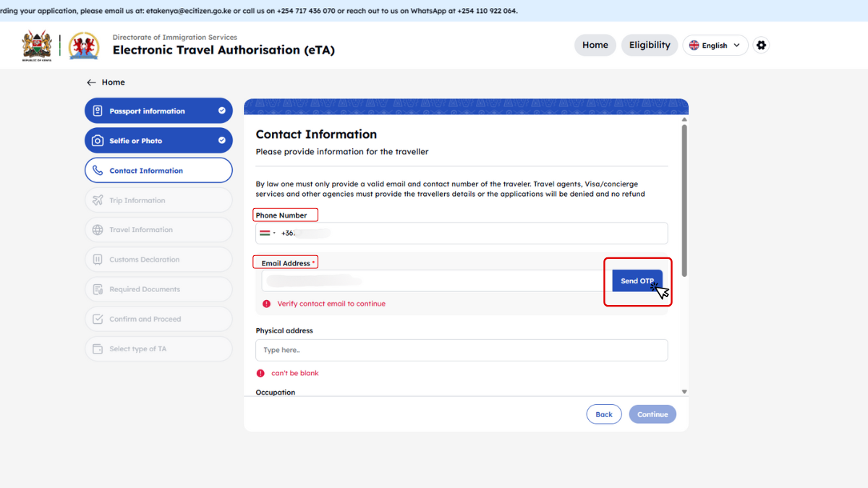Click the Republic of Kenya coat of arms logo
The height and width of the screenshot is (488, 868).
37,45
